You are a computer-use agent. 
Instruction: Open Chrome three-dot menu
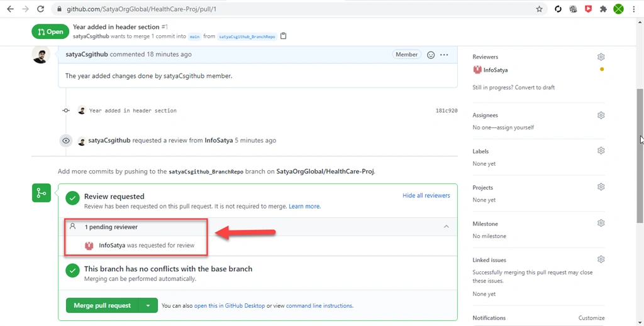pyautogui.click(x=634, y=9)
